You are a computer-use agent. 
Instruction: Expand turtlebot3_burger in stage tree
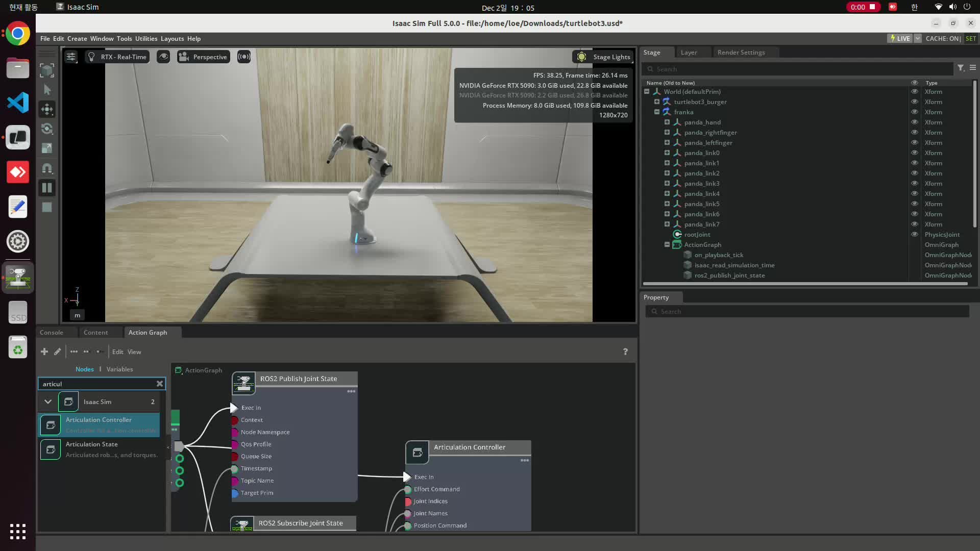tap(657, 102)
